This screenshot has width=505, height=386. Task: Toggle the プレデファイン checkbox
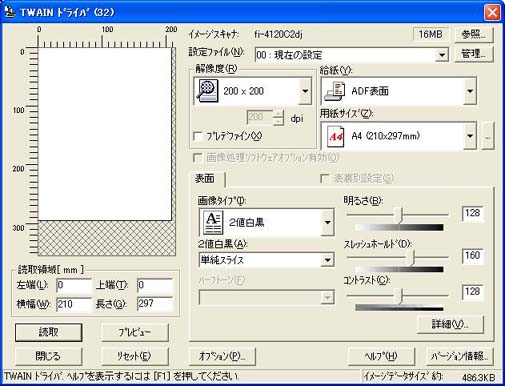point(198,136)
